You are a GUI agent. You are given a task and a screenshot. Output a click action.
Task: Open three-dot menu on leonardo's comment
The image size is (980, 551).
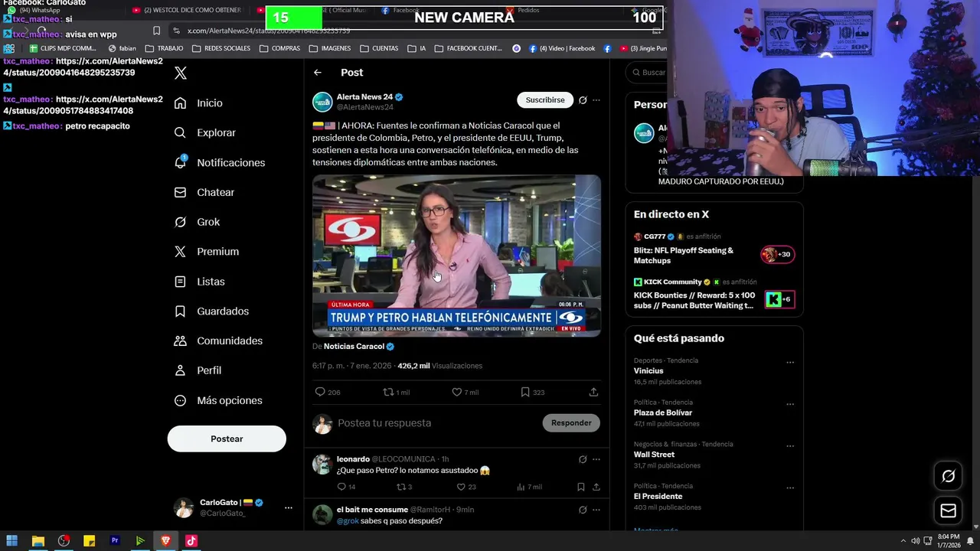click(596, 460)
